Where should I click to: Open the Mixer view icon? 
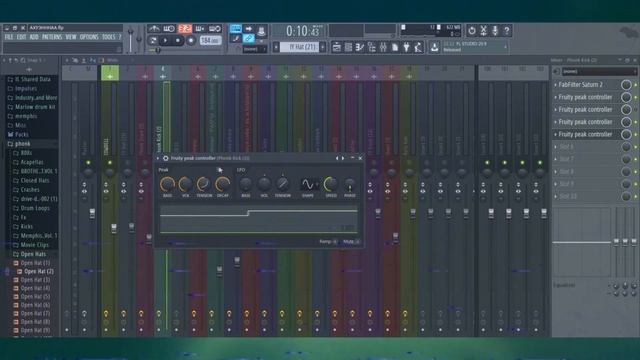point(383,48)
